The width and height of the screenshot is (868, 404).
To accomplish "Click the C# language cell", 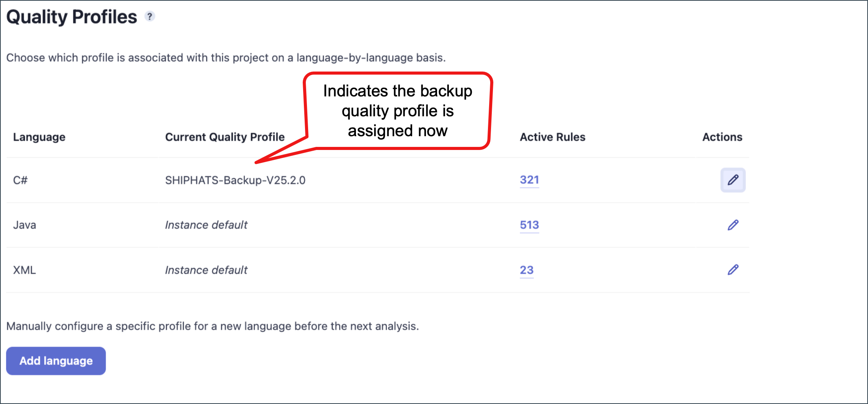I will point(20,180).
